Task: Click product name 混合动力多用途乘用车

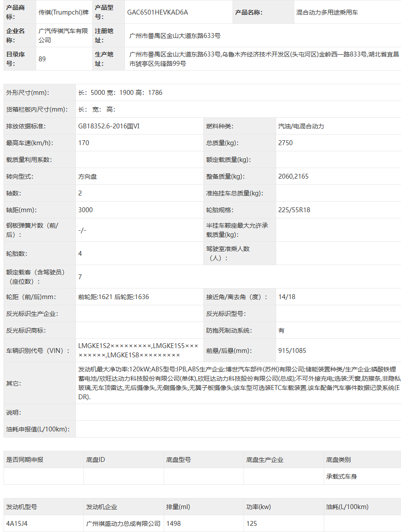Action: (327, 12)
